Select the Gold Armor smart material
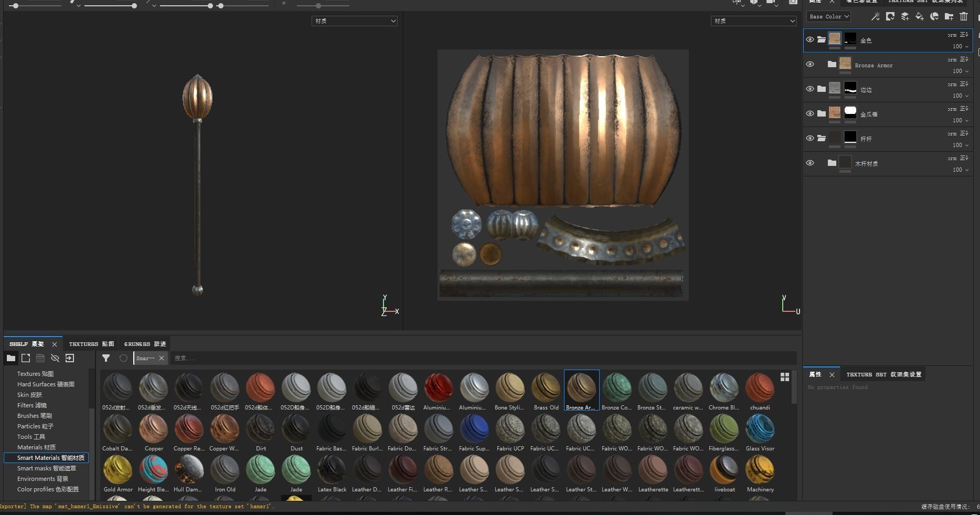This screenshot has width=980, height=515. coord(118,470)
